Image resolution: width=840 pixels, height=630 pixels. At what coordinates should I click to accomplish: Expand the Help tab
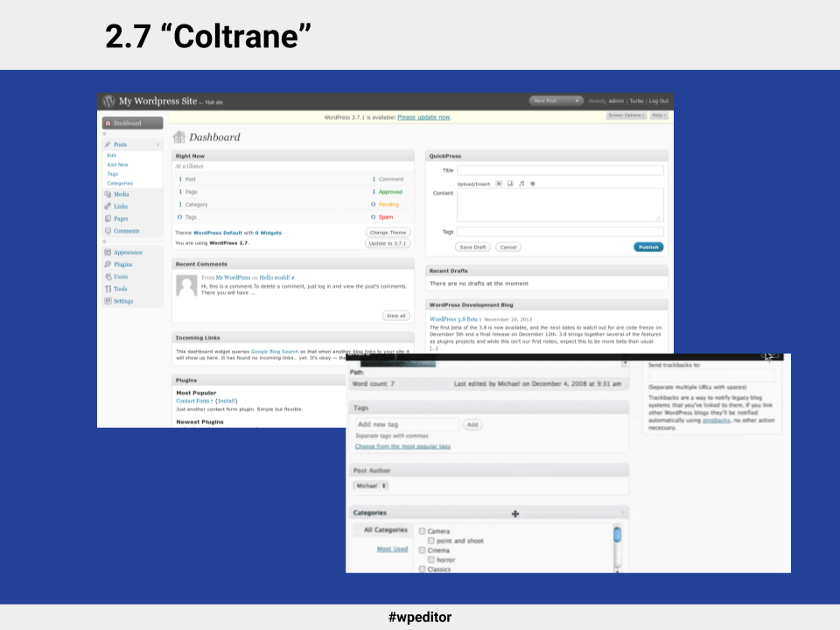(x=659, y=115)
